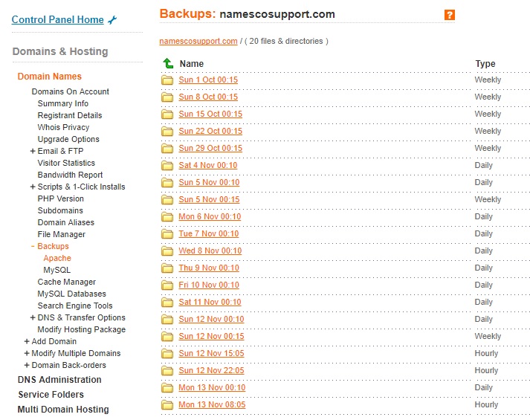Click folder icon for Sun 15 Oct 00:15

click(x=167, y=114)
